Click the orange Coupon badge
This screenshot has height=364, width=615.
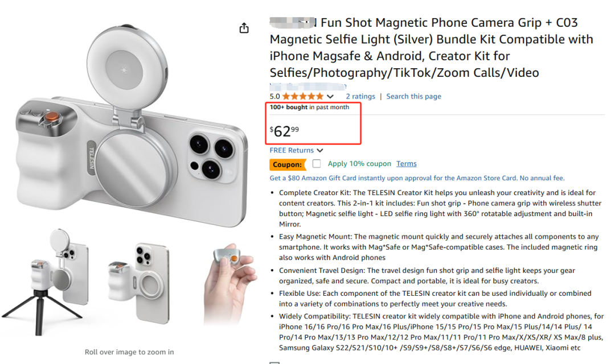(288, 164)
